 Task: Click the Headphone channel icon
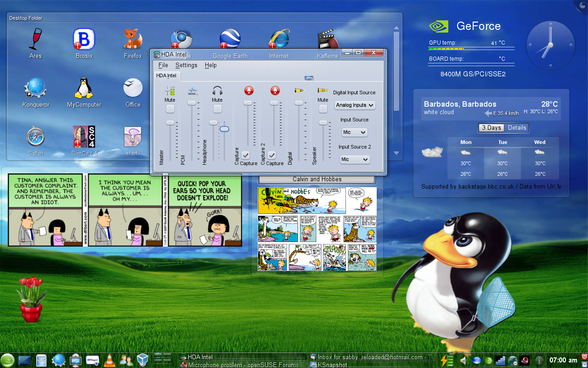217,91
